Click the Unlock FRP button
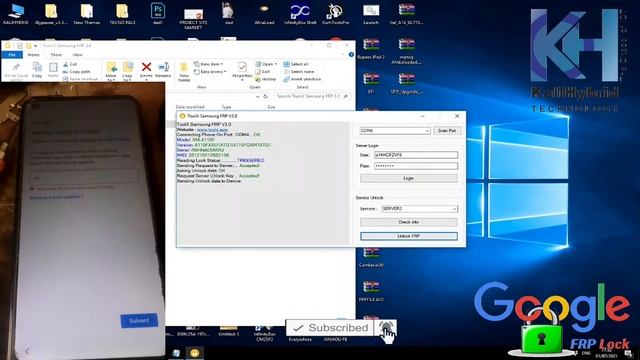Image resolution: width=640 pixels, height=360 pixels. 409,236
